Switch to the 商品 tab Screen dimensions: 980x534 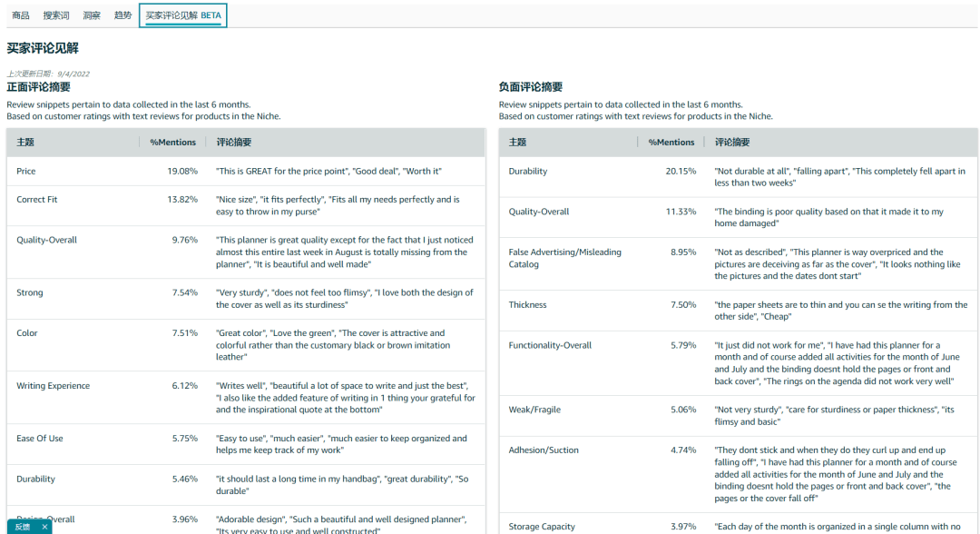click(20, 15)
